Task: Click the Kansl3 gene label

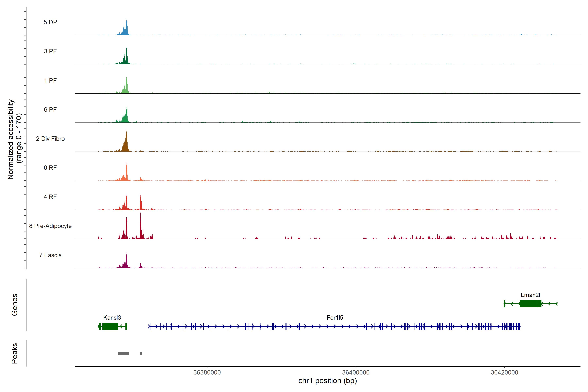Action: (112, 318)
